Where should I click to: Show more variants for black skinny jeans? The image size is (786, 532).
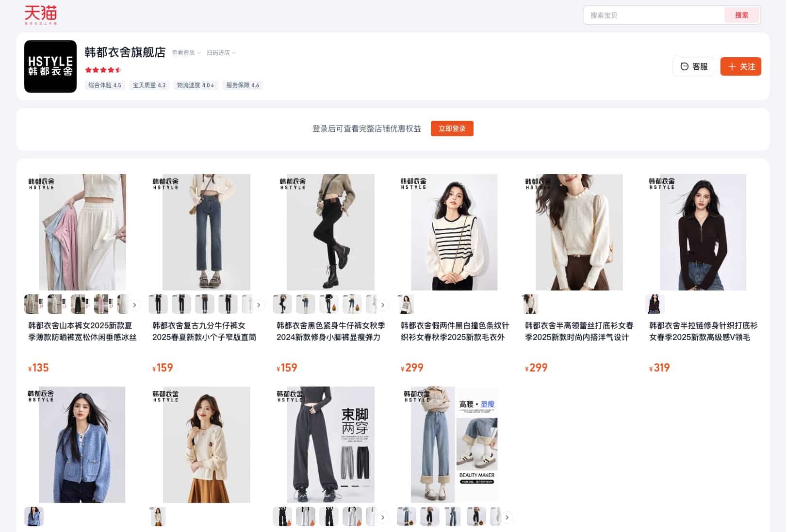(383, 305)
